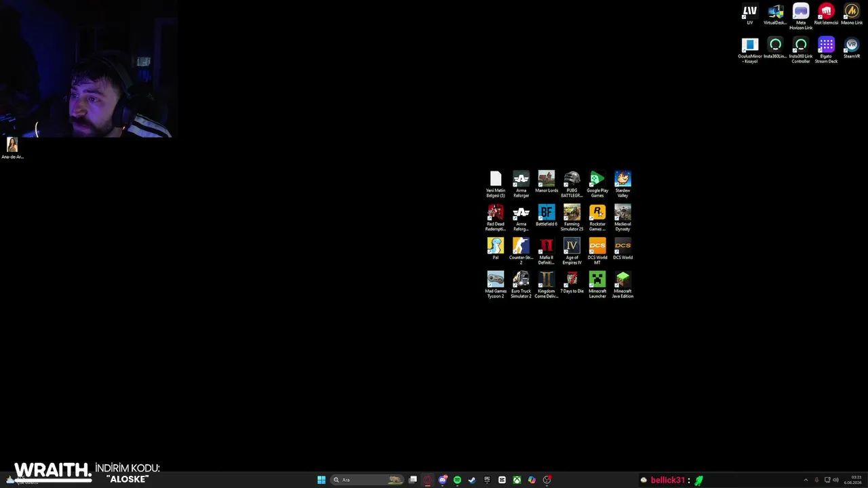Open the Windows Start menu
This screenshot has width=868, height=488.
click(x=321, y=480)
